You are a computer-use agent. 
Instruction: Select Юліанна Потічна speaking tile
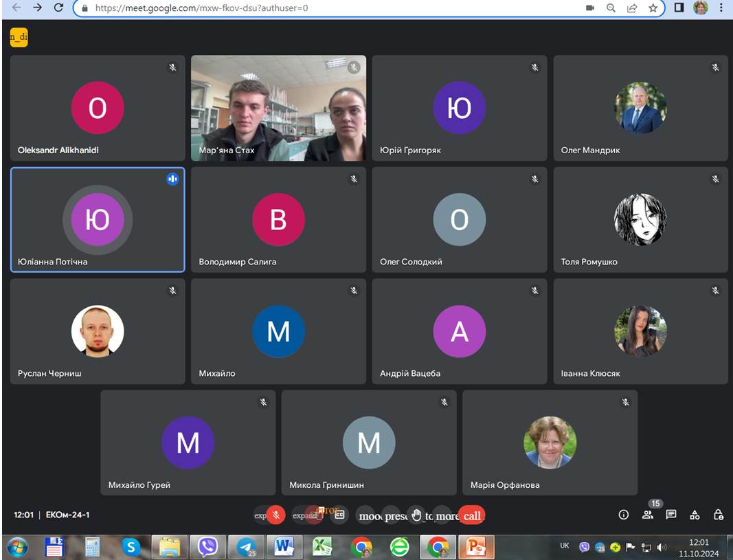tap(98, 220)
